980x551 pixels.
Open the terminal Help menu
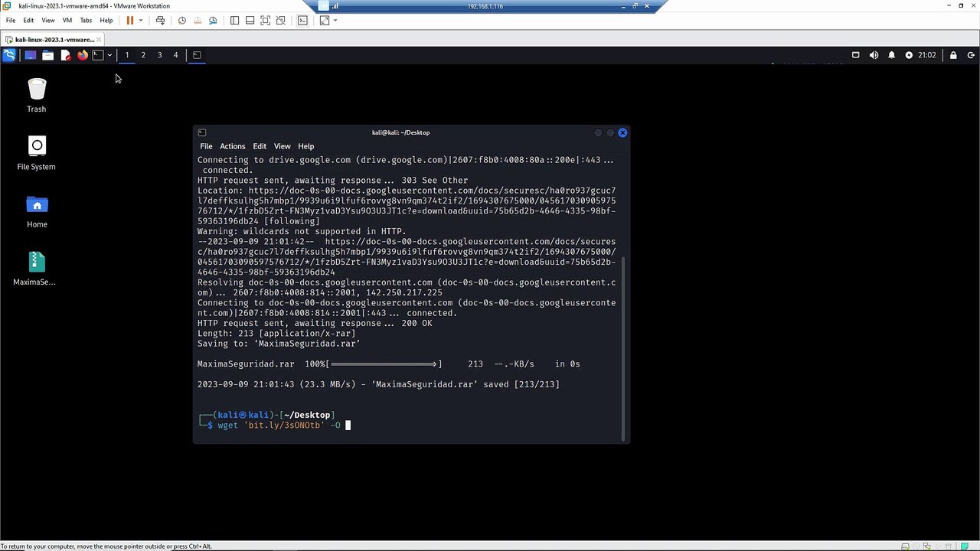pos(306,146)
